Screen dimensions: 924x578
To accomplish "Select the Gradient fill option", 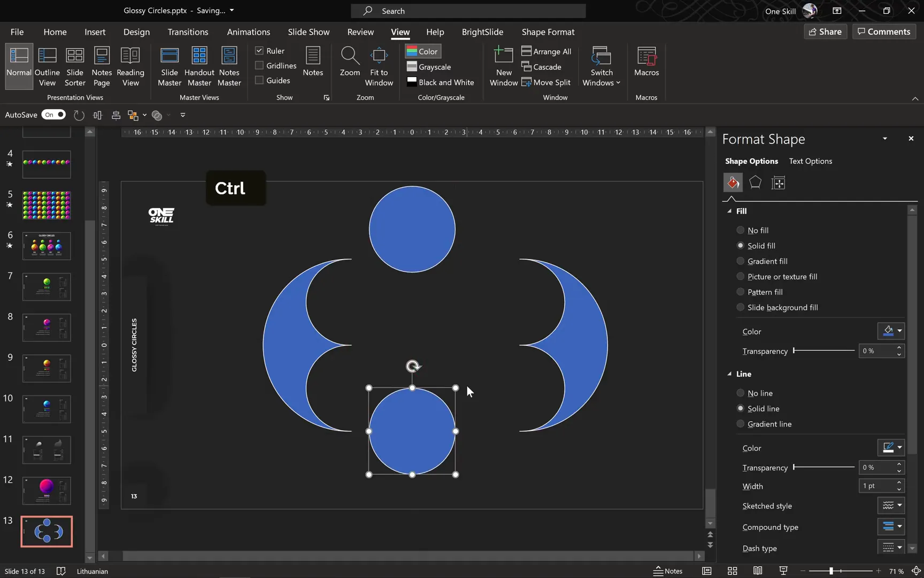I will tap(741, 261).
